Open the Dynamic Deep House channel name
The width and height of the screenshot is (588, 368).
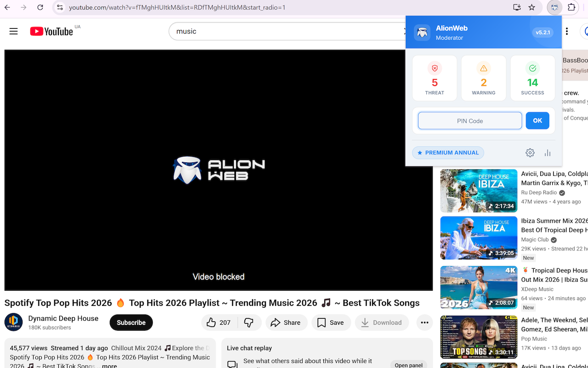(x=63, y=318)
